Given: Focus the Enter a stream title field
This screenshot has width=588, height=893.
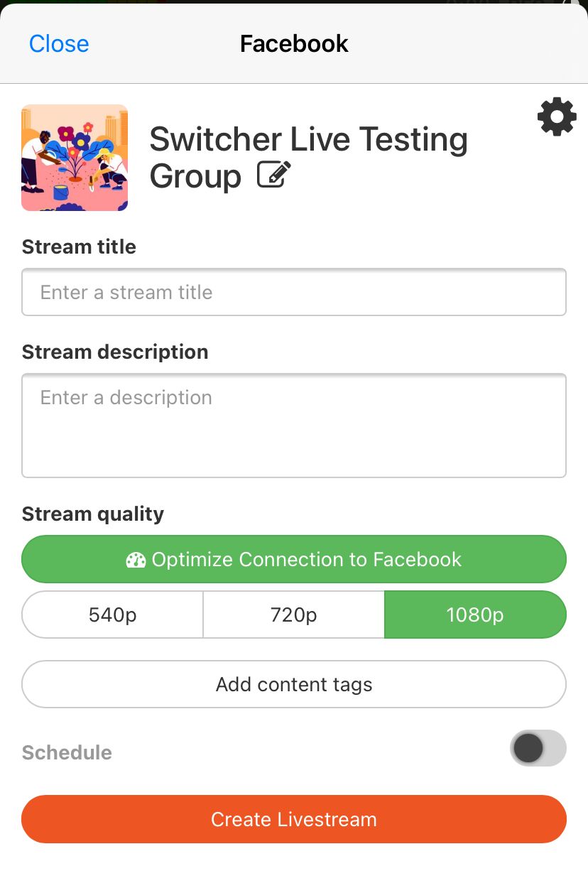Looking at the screenshot, I should tap(294, 292).
